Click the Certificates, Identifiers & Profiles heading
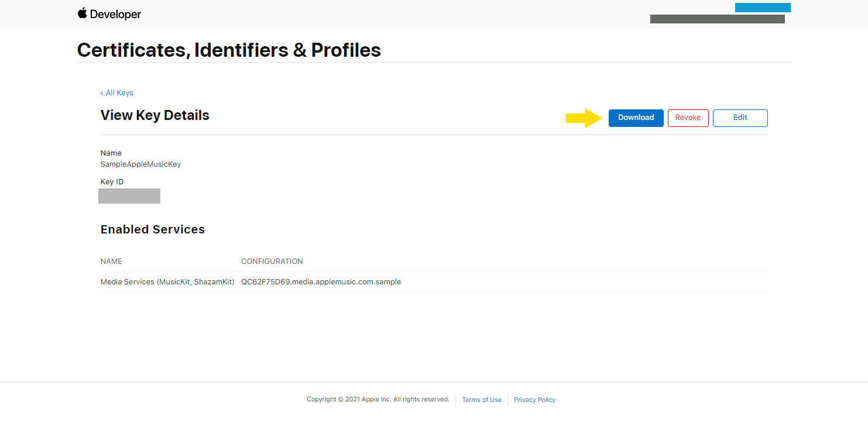The height and width of the screenshot is (423, 868). 229,50
